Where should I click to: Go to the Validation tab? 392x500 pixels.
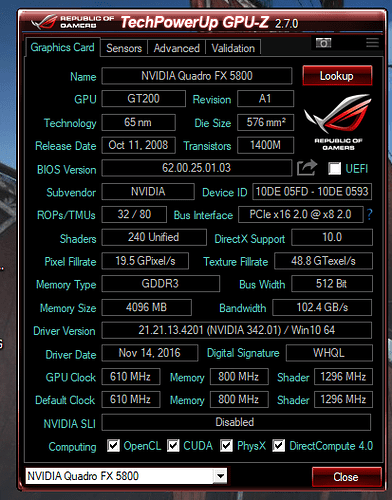click(x=233, y=48)
